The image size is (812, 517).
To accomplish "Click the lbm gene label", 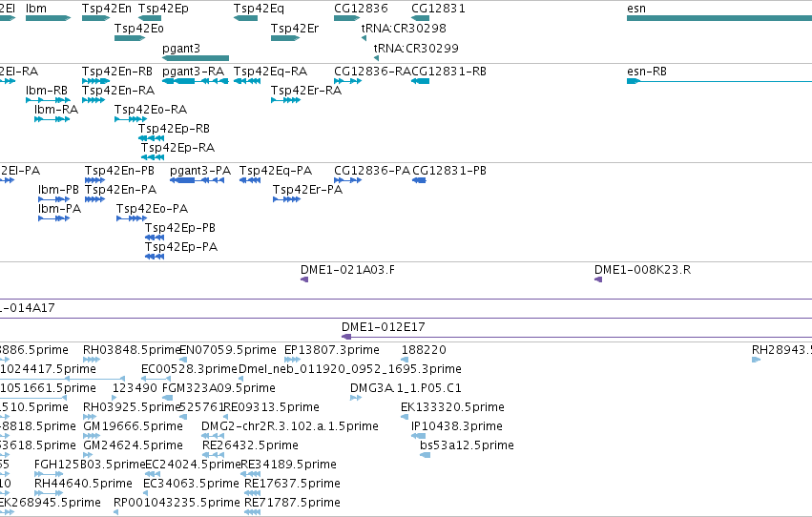I will tap(35, 9).
